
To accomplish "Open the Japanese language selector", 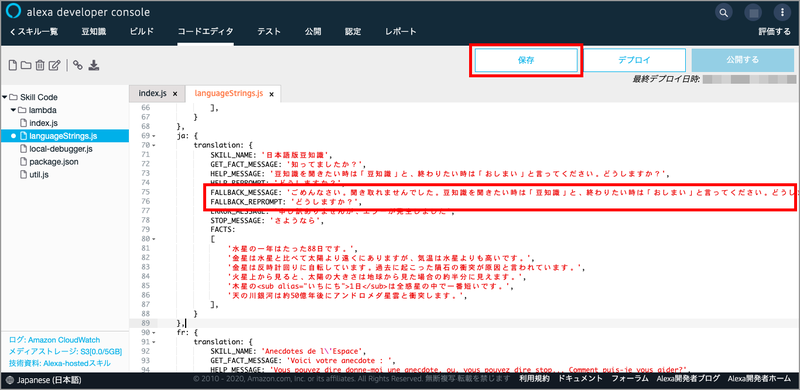I will [x=43, y=380].
